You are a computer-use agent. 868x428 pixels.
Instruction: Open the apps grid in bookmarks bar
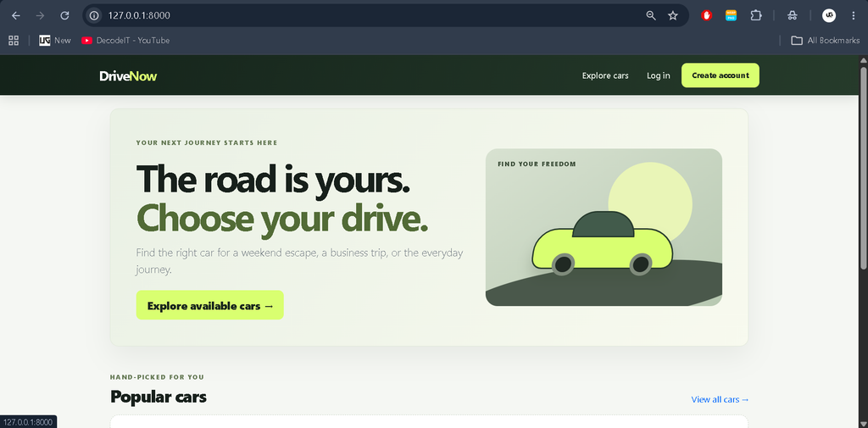(x=14, y=41)
